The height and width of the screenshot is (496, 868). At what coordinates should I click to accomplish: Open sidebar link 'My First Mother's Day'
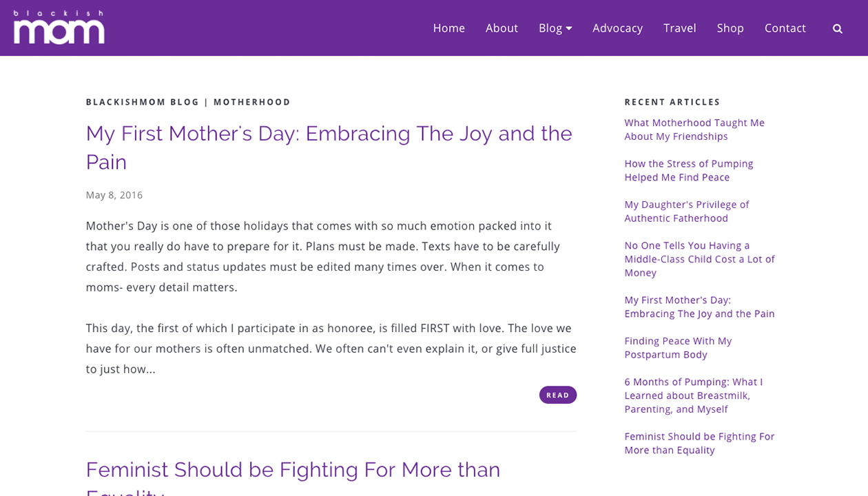click(x=700, y=307)
